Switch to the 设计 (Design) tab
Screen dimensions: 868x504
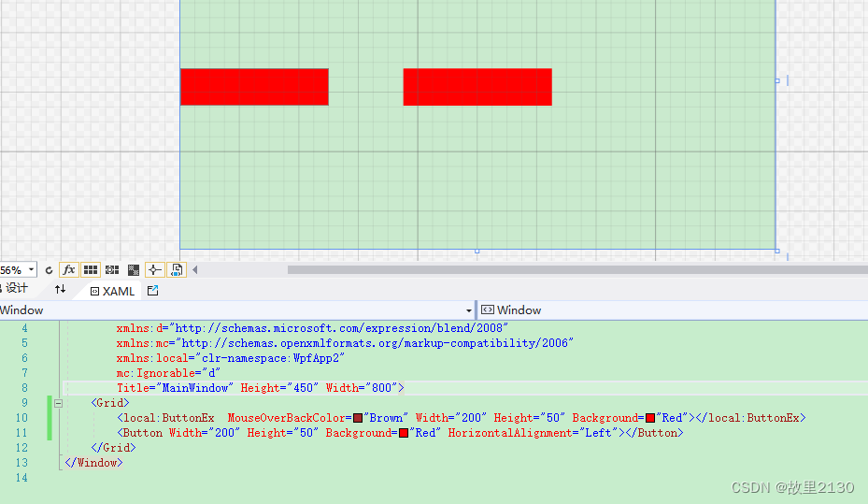(x=16, y=288)
